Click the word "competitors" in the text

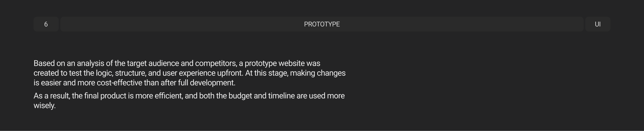pos(215,63)
